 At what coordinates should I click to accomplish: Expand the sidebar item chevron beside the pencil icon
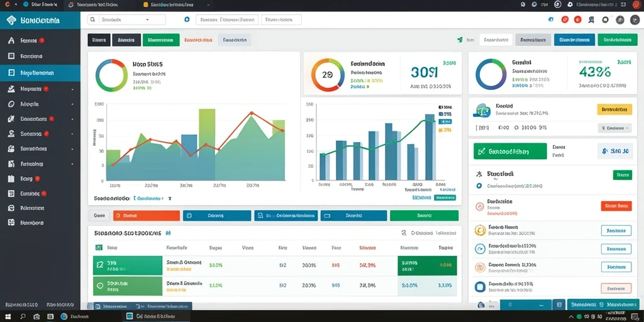[x=73, y=119]
